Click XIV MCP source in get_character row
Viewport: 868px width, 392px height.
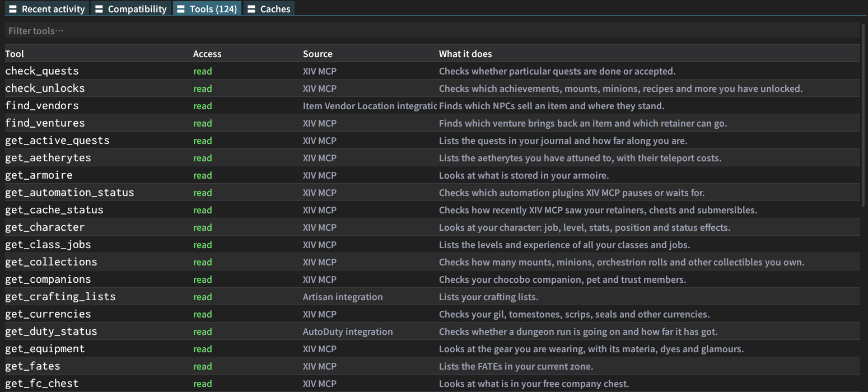(320, 227)
